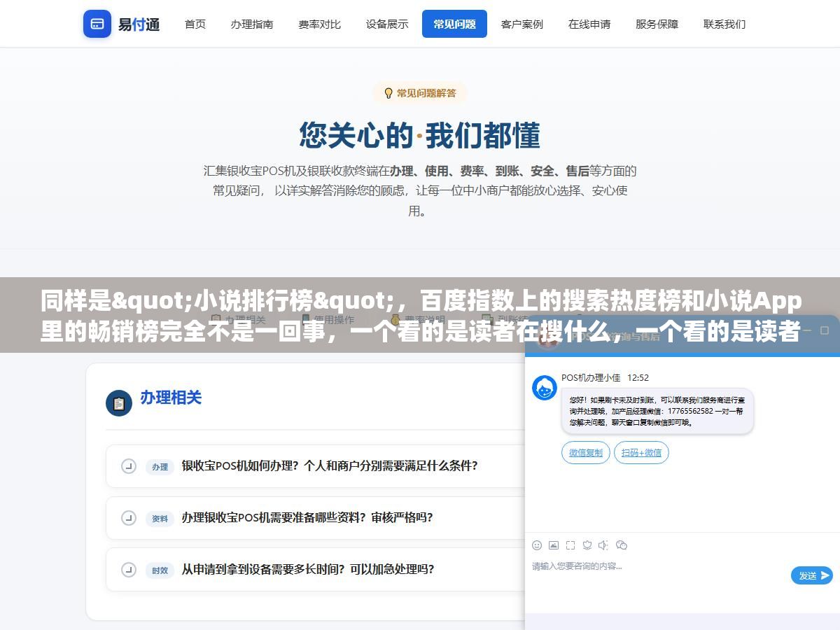Open the 客户案例 nav item
The height and width of the screenshot is (630, 840).
pos(522,24)
